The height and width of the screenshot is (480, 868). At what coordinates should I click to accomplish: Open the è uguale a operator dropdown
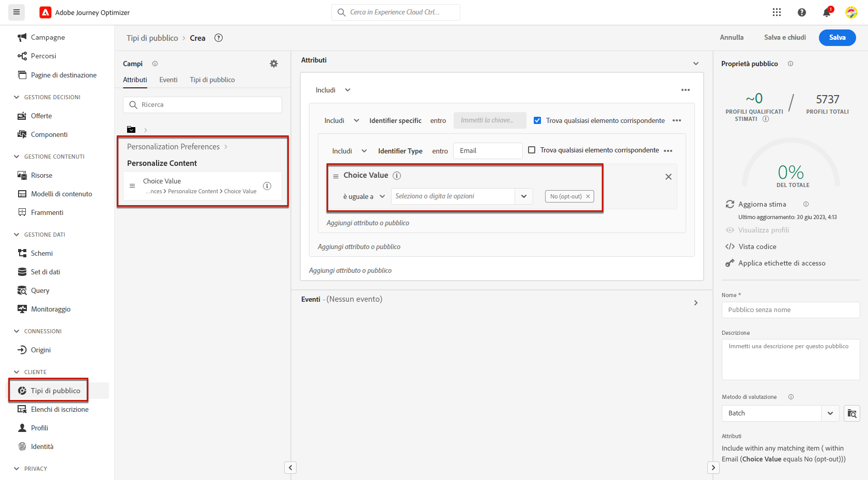[364, 196]
